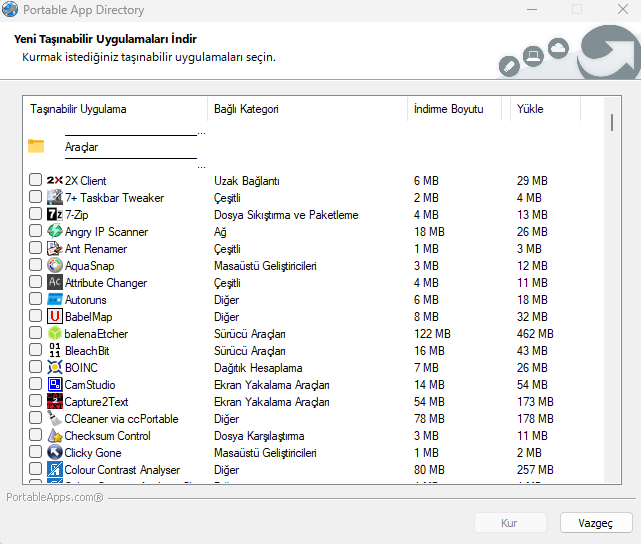641x544 pixels.
Task: Click the Colour Contrast Analyser icon
Action: tap(54, 470)
